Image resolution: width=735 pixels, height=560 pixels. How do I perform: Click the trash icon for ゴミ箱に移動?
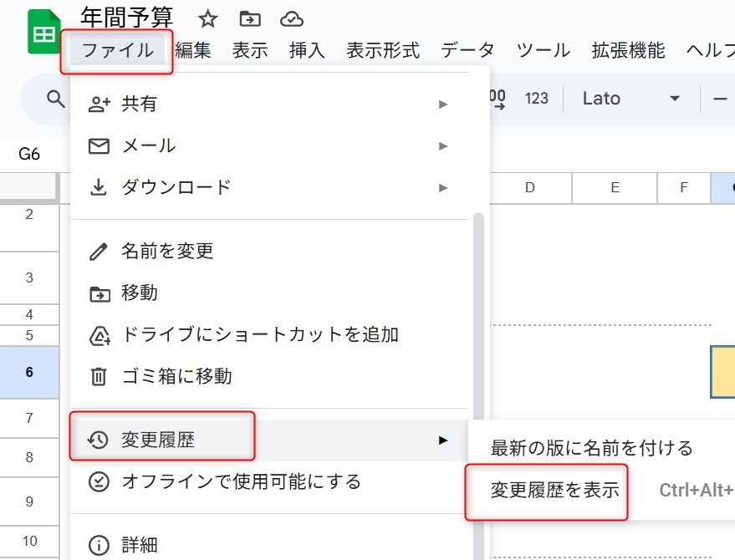click(x=99, y=376)
